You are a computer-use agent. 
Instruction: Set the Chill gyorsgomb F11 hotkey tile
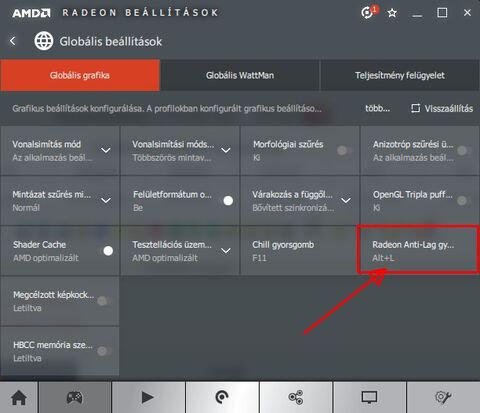coord(299,251)
